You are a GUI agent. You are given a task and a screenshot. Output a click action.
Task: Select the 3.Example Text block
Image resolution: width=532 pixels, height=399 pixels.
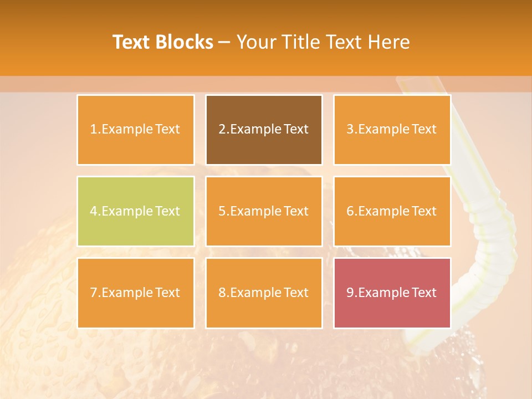pos(392,130)
